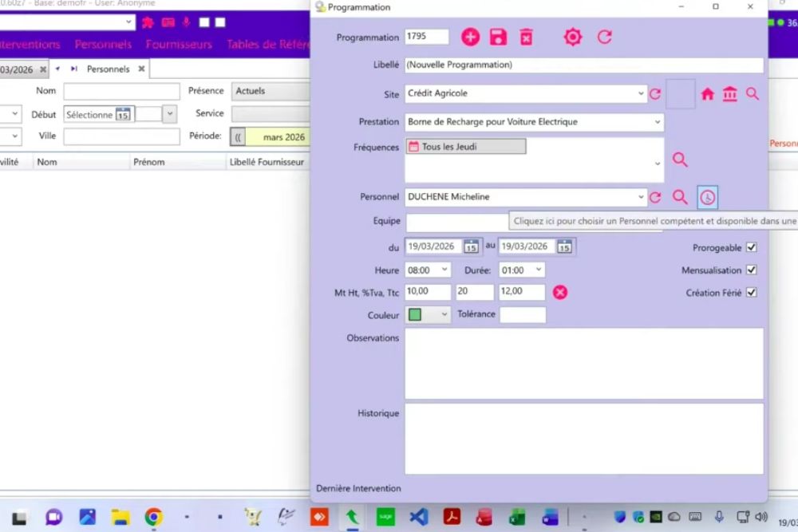The image size is (798, 532).
Task: Toggle the Mensualisation checkbox
Action: click(x=751, y=270)
